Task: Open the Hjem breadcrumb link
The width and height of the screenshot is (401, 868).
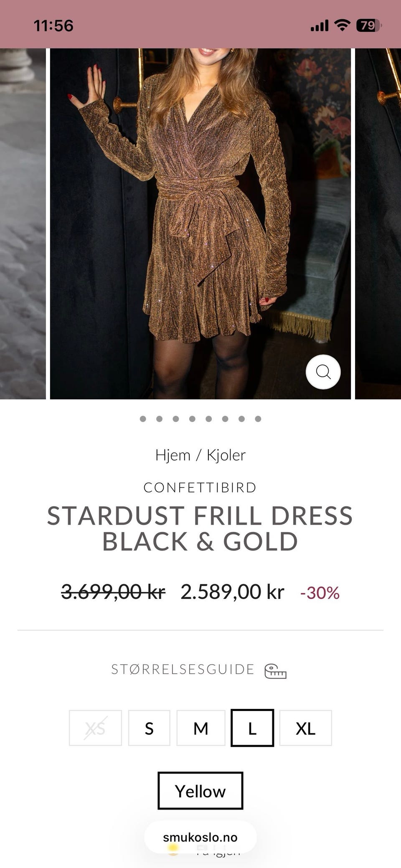Action: click(173, 455)
